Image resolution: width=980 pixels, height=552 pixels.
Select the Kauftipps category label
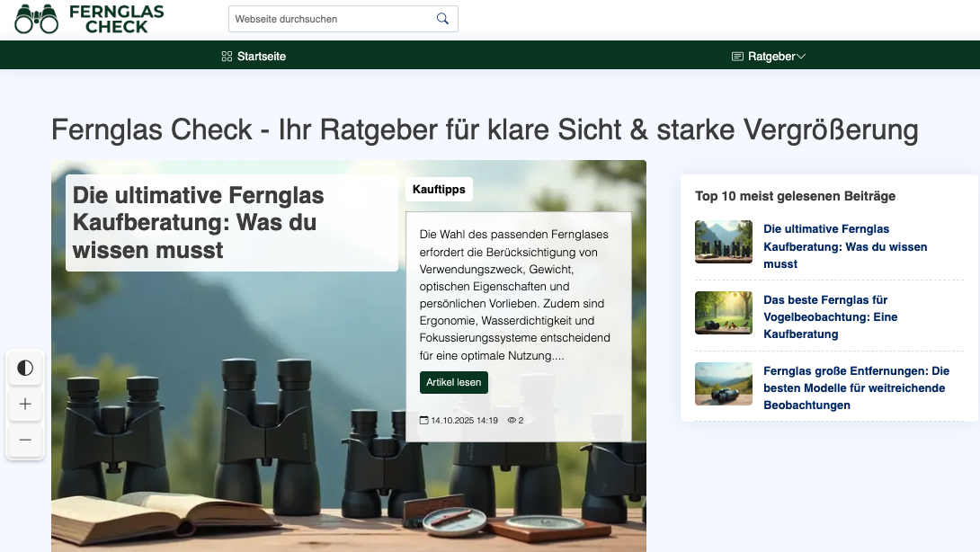tap(441, 189)
